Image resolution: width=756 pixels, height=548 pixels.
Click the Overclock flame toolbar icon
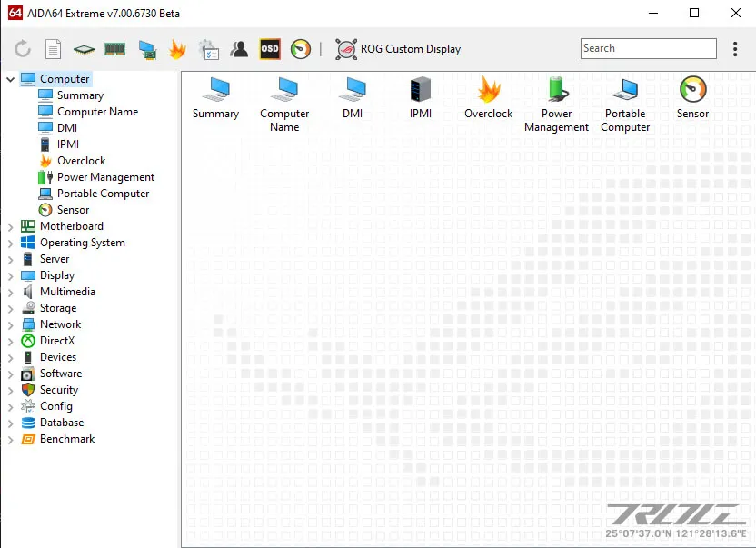coord(177,49)
